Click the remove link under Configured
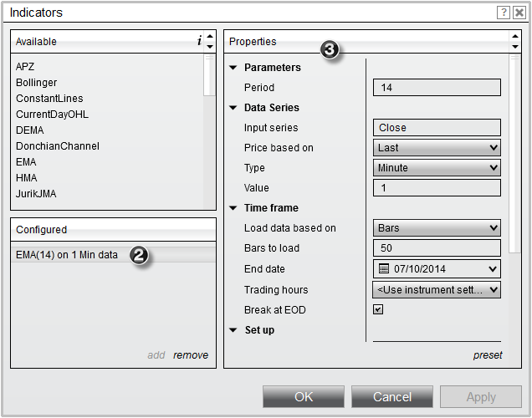532x418 pixels. pos(191,355)
